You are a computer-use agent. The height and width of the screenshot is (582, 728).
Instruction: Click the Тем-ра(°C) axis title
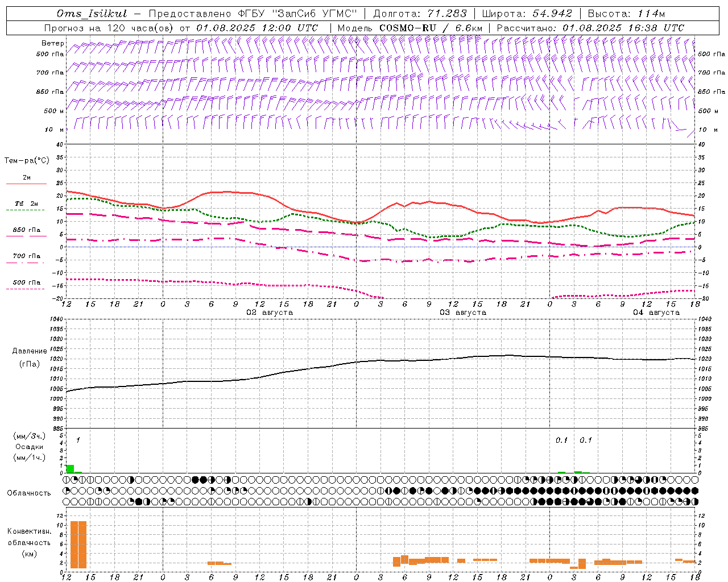[27, 161]
